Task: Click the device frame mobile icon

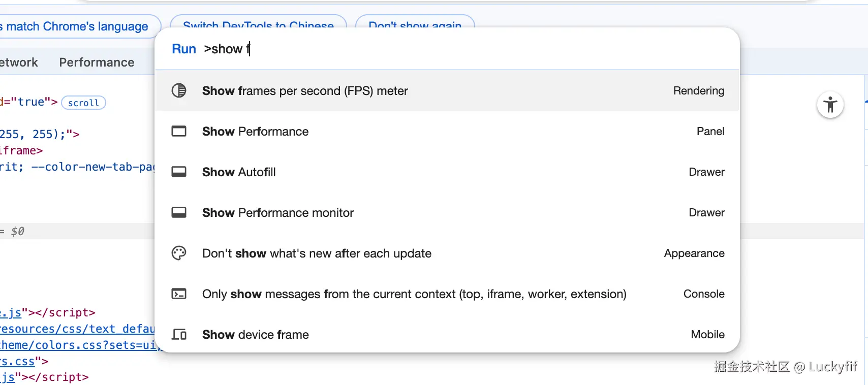Action: [x=179, y=335]
